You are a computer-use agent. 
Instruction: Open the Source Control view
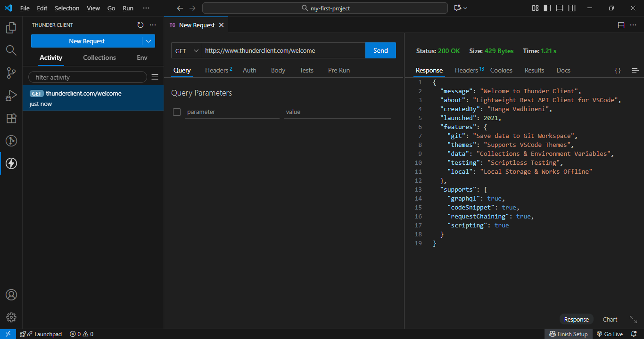(x=11, y=73)
